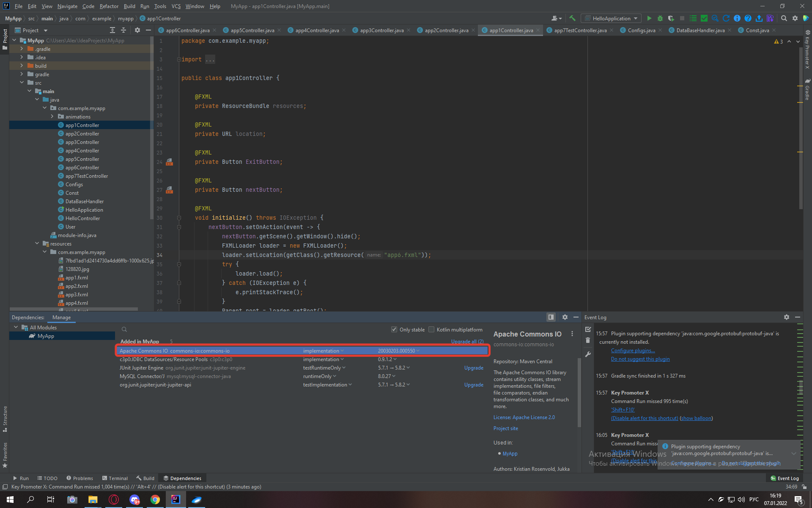Open Project site link
This screenshot has width=812, height=508.
(x=505, y=428)
